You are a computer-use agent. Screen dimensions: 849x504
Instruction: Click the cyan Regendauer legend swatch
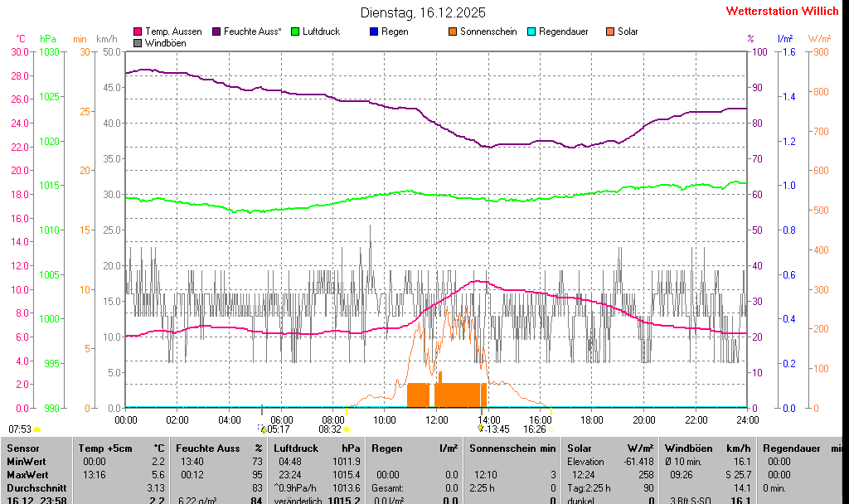tap(531, 31)
